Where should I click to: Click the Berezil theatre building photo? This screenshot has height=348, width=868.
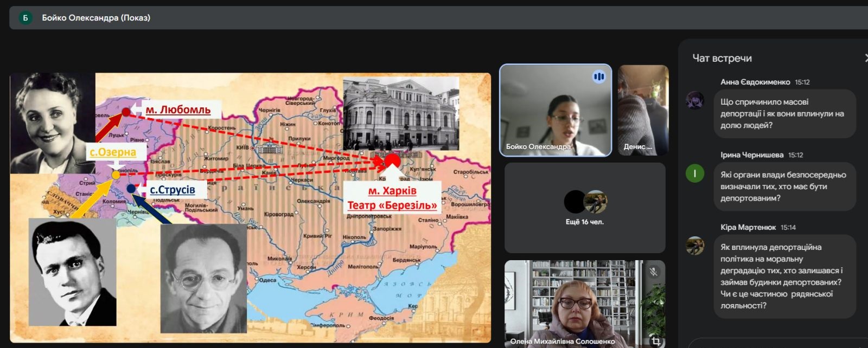(401, 113)
